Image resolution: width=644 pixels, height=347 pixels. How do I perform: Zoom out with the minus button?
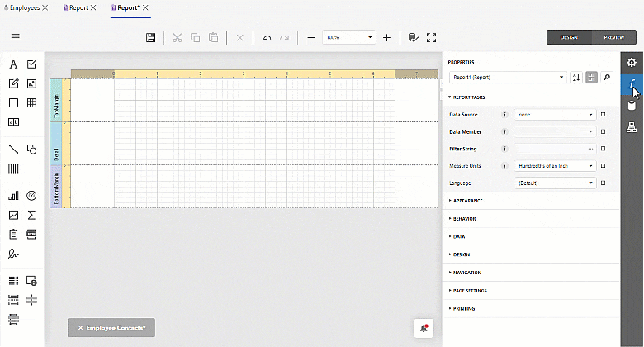click(x=311, y=38)
